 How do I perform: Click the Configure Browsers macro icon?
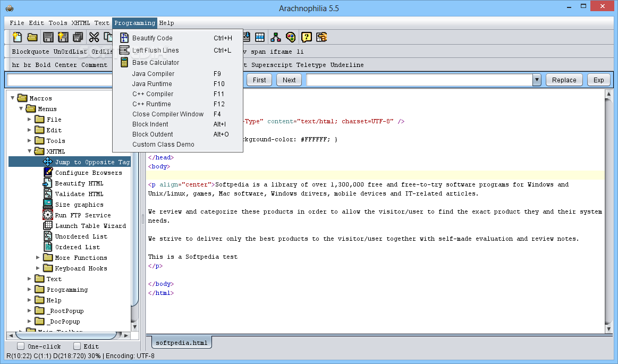click(48, 172)
